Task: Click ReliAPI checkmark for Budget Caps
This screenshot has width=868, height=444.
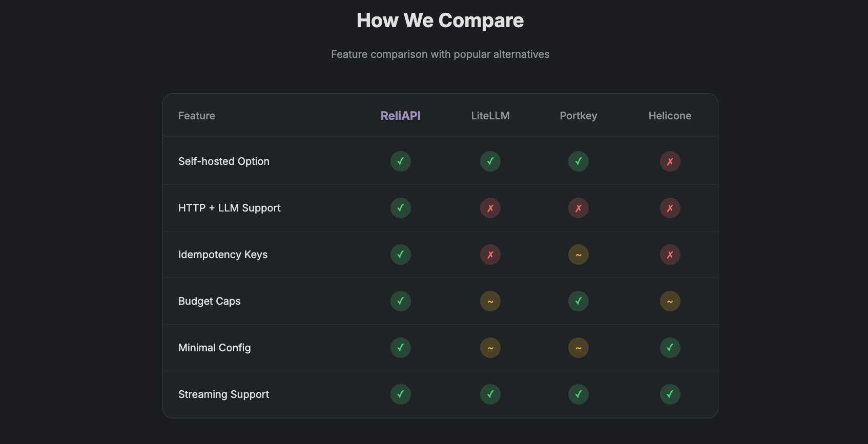Action: click(x=401, y=301)
